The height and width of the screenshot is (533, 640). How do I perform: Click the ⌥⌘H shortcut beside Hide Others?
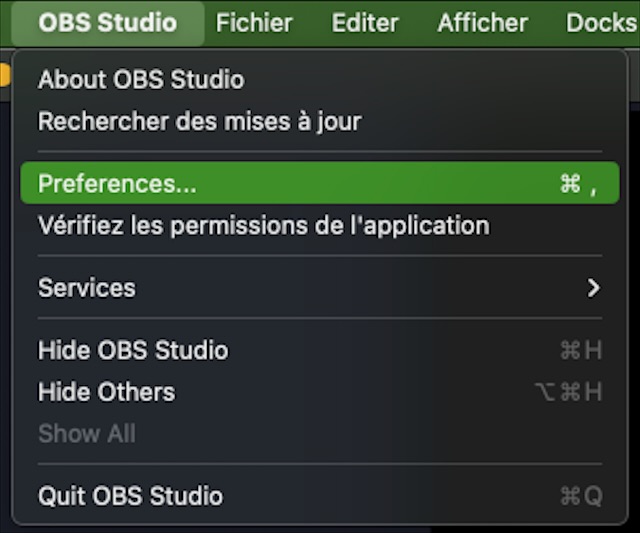click(x=569, y=392)
